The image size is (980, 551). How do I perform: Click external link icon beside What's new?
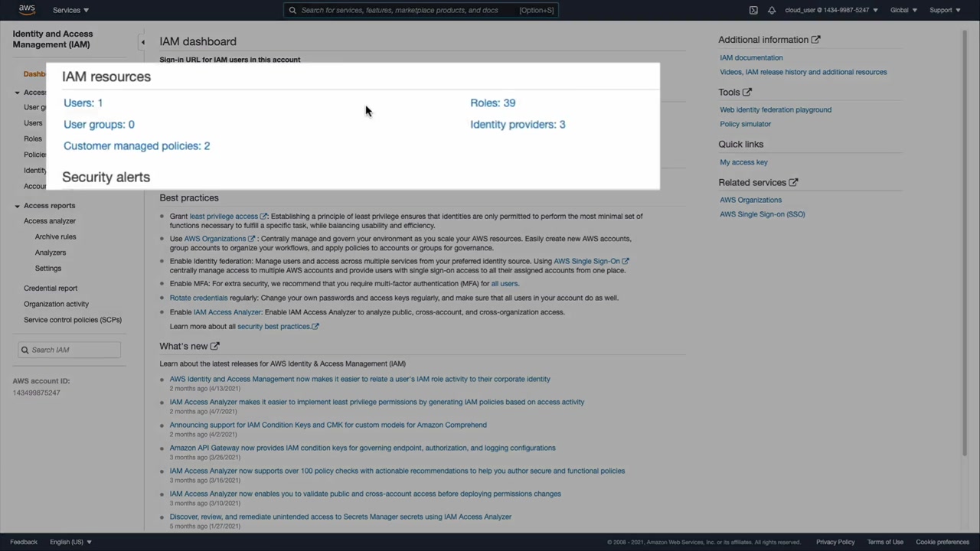pyautogui.click(x=215, y=346)
